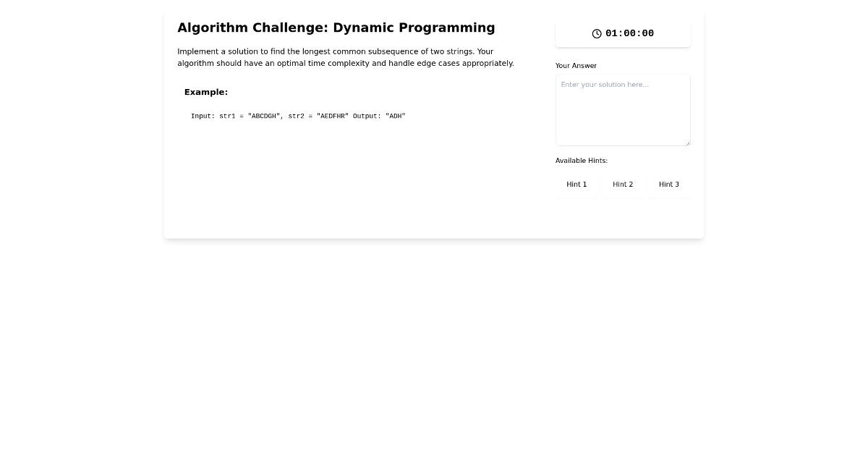The height and width of the screenshot is (456, 868).
Task: Reveal Hint 1
Action: click(x=576, y=185)
